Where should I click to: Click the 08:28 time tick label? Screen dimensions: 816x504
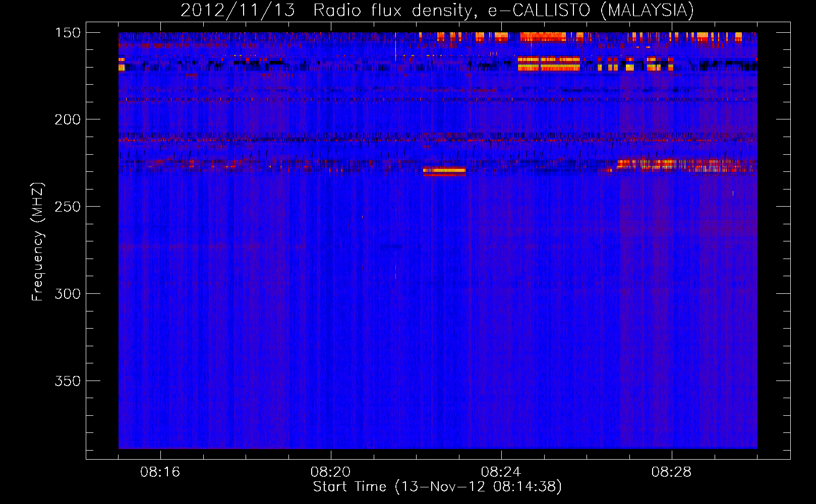click(672, 472)
